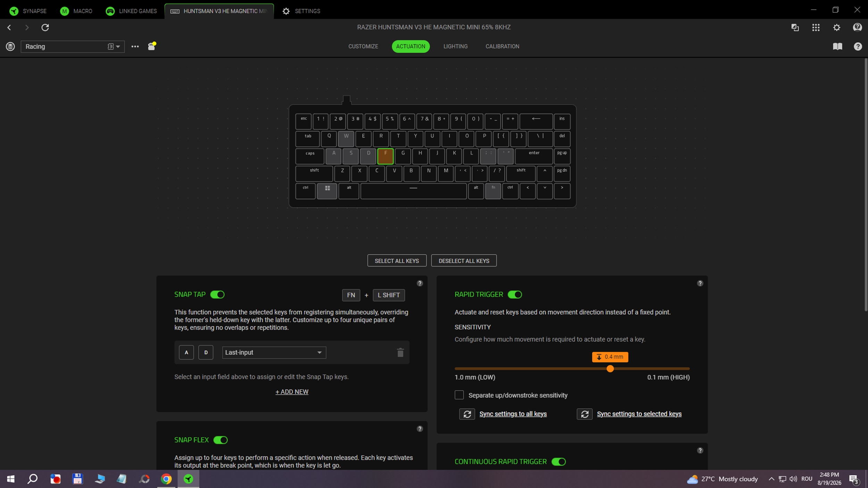Click the refresh icon in navigation bar
Viewport: 868px width, 488px height.
click(45, 27)
